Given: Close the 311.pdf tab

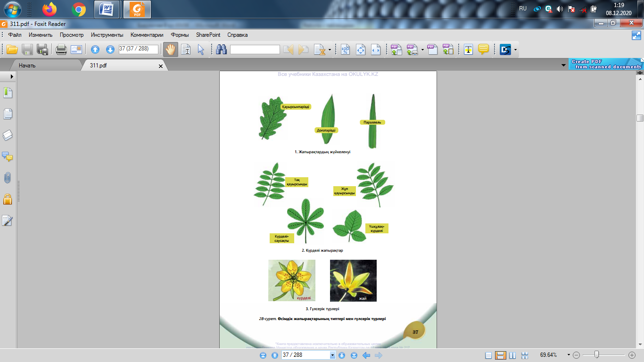Looking at the screenshot, I should pos(161,66).
